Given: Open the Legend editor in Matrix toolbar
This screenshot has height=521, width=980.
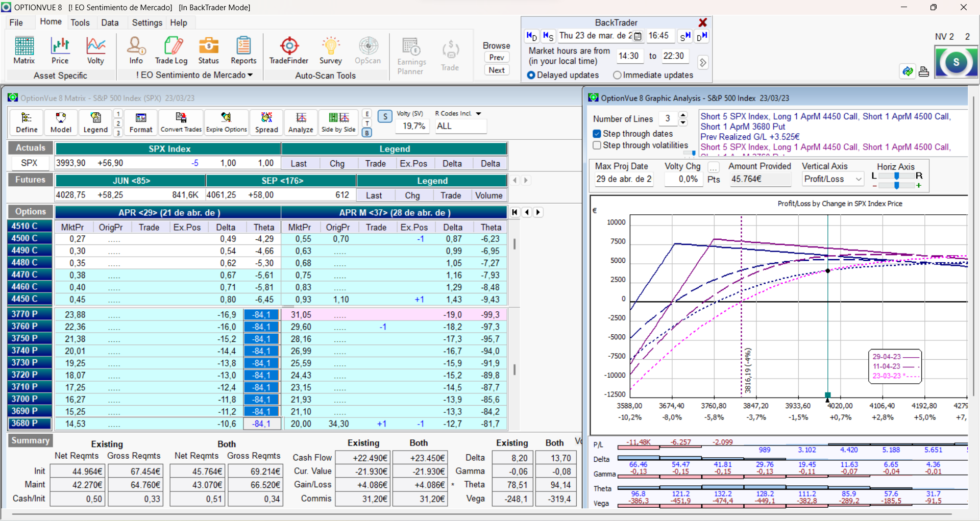Looking at the screenshot, I should pos(95,122).
